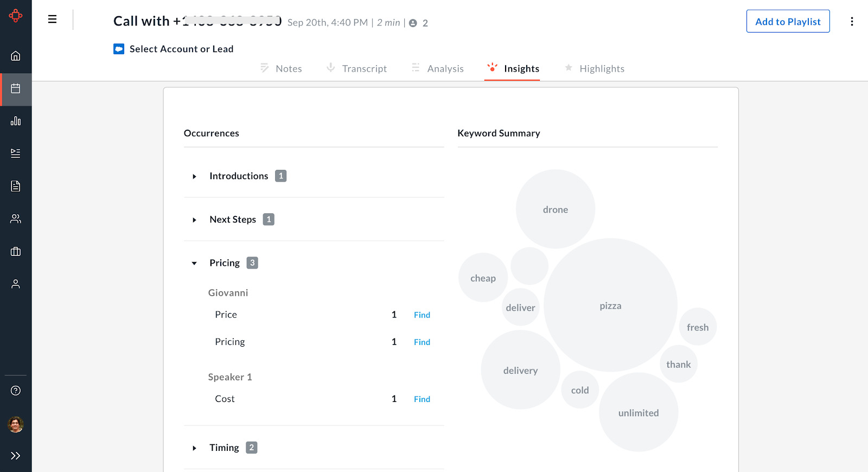Click Select Account or Lead
Image resolution: width=868 pixels, height=472 pixels.
point(181,49)
